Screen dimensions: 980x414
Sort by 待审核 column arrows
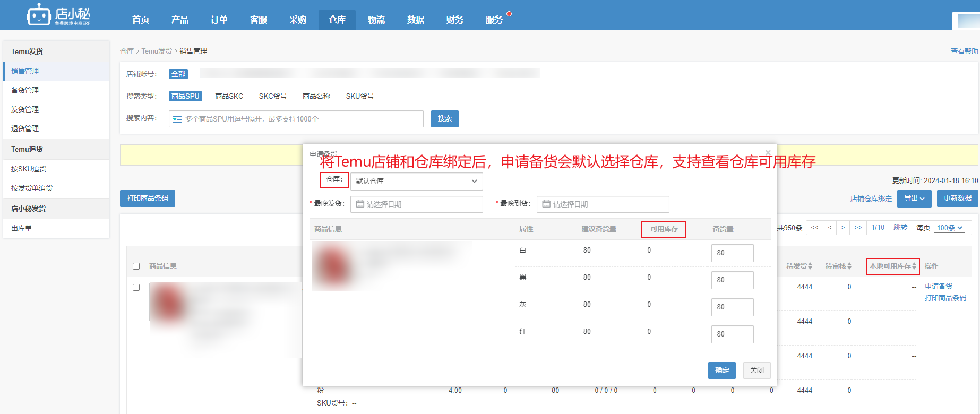pyautogui.click(x=849, y=266)
